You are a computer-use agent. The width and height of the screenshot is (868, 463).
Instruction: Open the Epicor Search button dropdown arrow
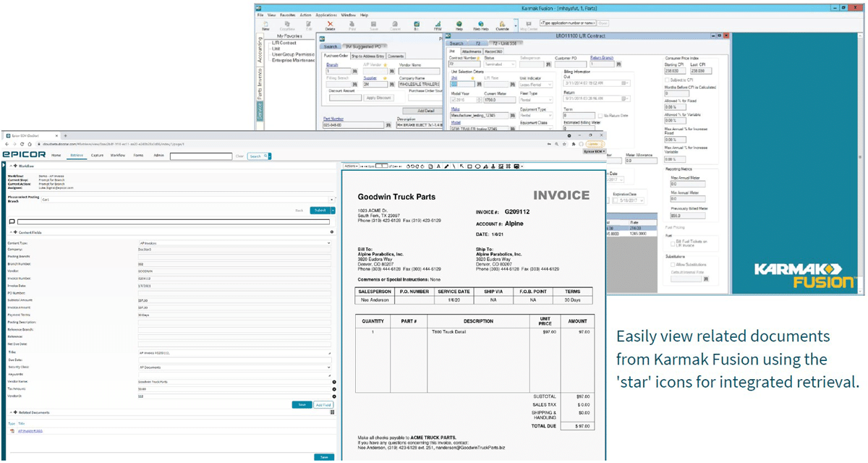coord(270,156)
